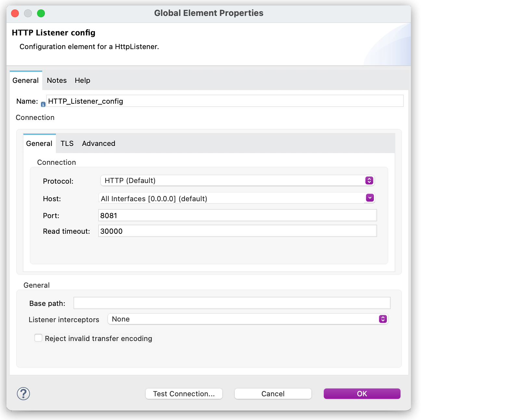Click the info icon beside the Name field

[x=43, y=103]
